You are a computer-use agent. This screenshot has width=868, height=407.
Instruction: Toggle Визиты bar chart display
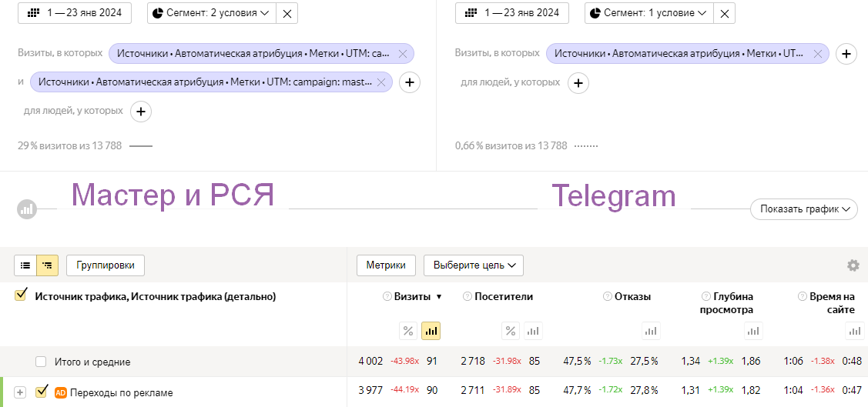pos(431,331)
